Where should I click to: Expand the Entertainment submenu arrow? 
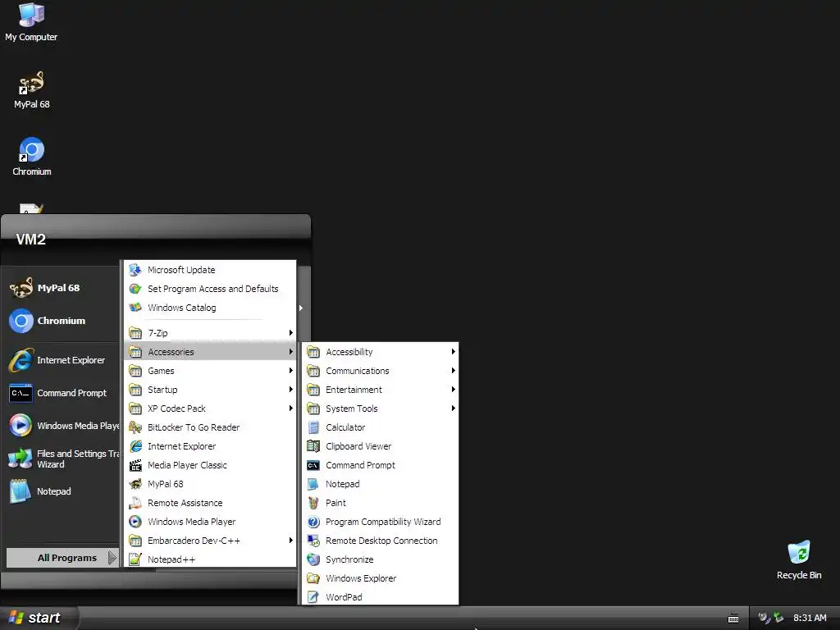(x=453, y=390)
